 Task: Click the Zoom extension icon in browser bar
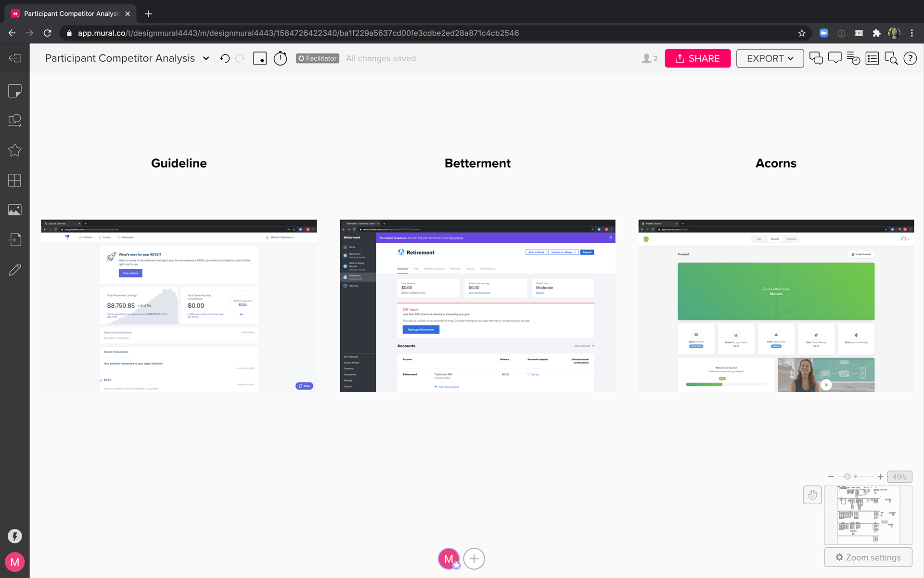coord(824,33)
